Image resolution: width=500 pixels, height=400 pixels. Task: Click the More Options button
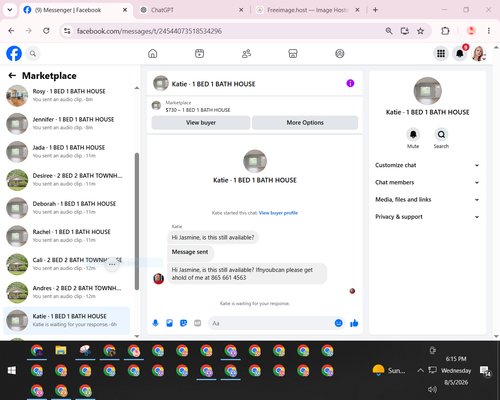click(x=305, y=123)
